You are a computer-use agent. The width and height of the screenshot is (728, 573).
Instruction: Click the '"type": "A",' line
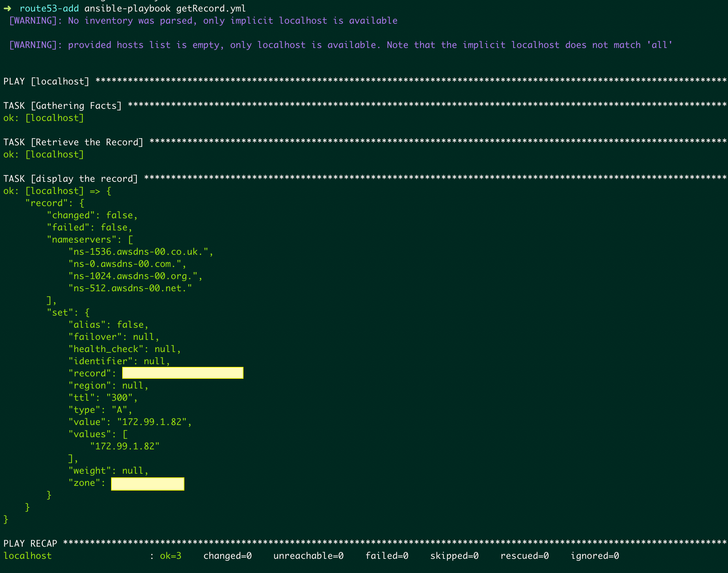coord(100,410)
